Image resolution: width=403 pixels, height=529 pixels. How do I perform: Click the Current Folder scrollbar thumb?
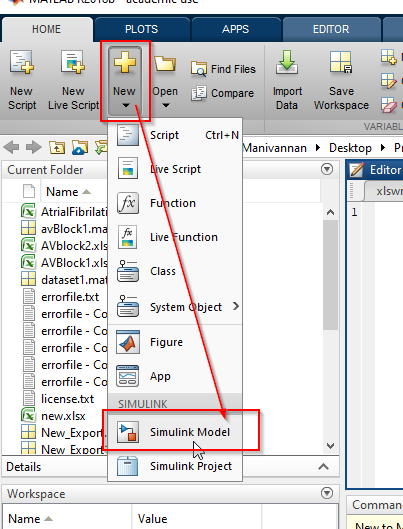(x=330, y=275)
